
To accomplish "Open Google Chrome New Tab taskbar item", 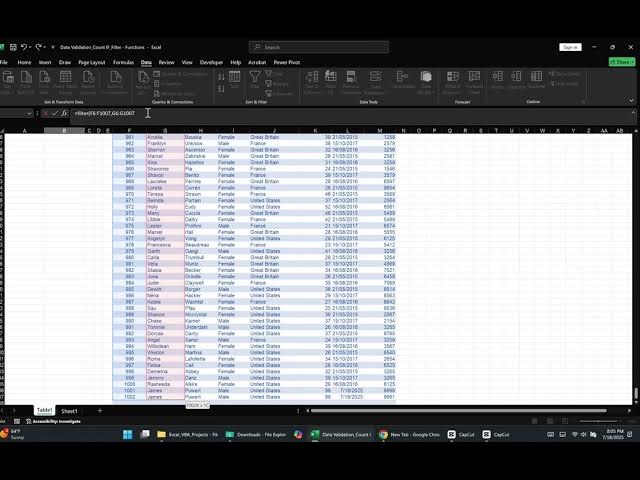I will point(409,435).
